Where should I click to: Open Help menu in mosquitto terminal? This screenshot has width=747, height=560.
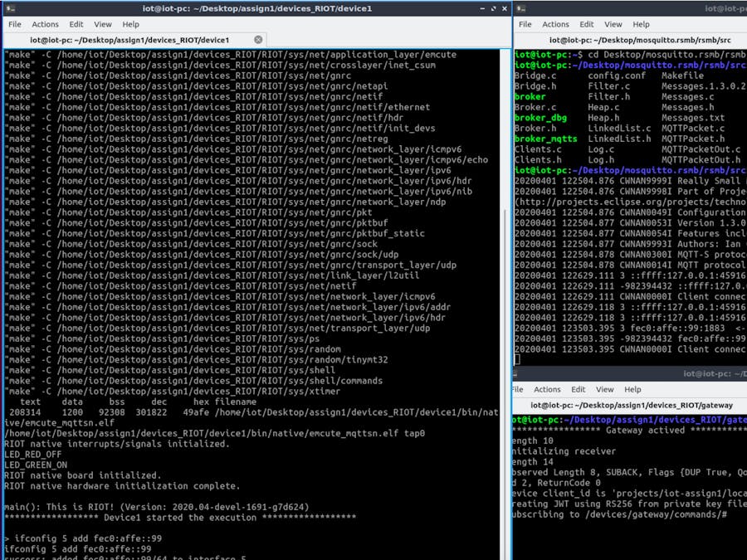[x=641, y=24]
